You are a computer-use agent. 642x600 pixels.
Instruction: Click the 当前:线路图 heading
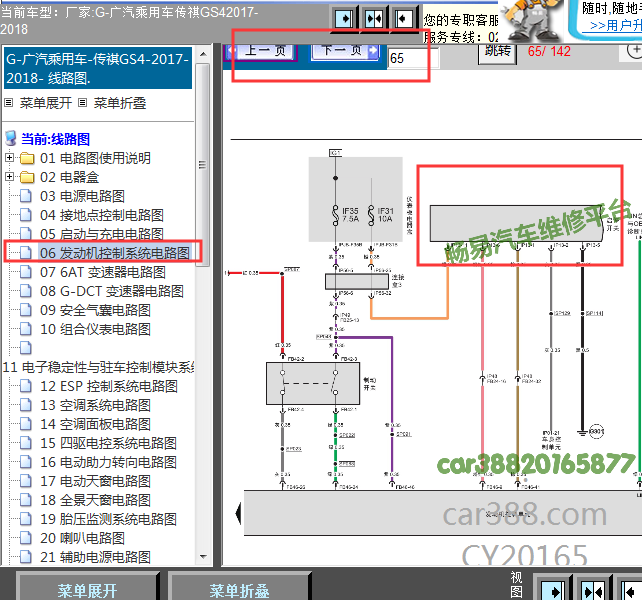[55, 139]
